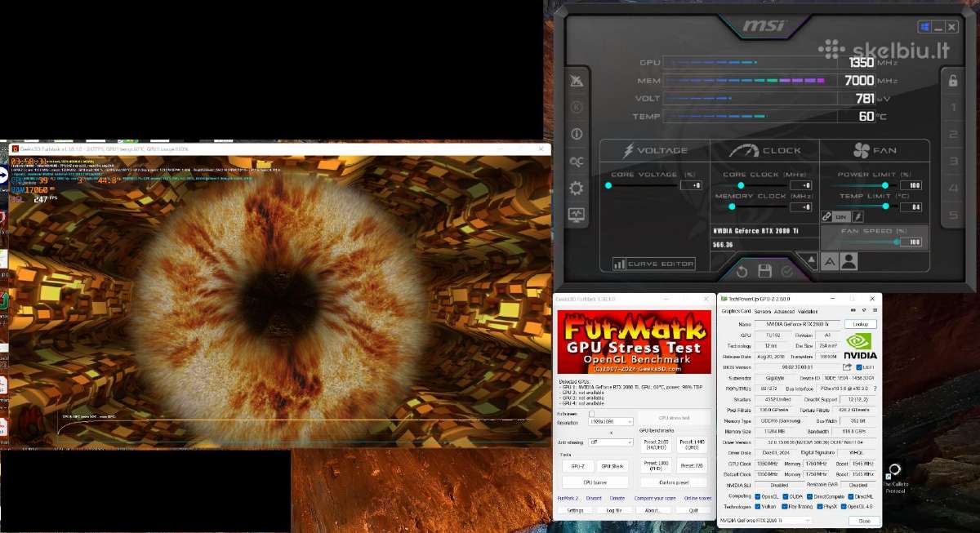Screen dimensions: 980x533
Task: Open Afterburner information panel icon
Action: click(577, 134)
